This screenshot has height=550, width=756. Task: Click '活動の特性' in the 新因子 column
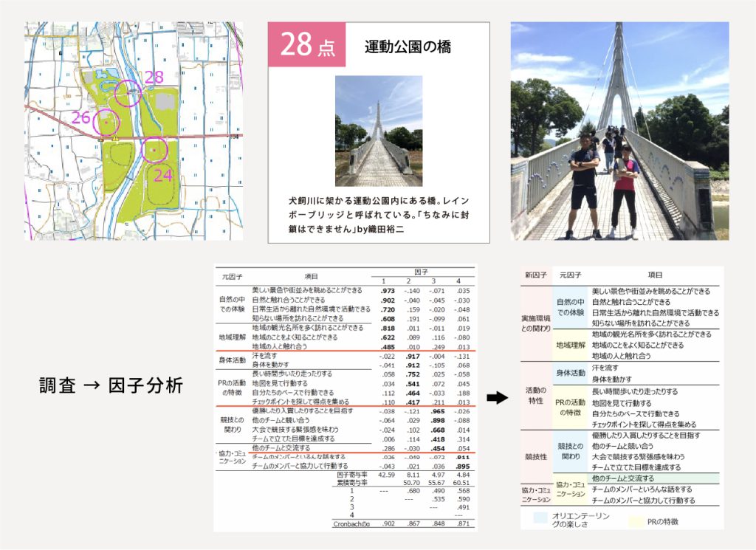click(x=536, y=395)
